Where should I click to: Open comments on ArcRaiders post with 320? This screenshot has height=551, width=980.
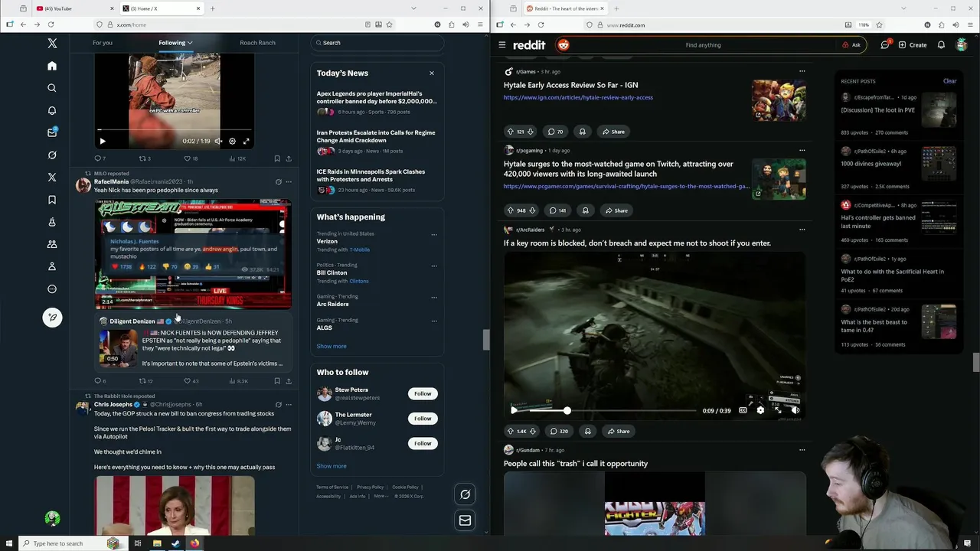click(x=558, y=431)
